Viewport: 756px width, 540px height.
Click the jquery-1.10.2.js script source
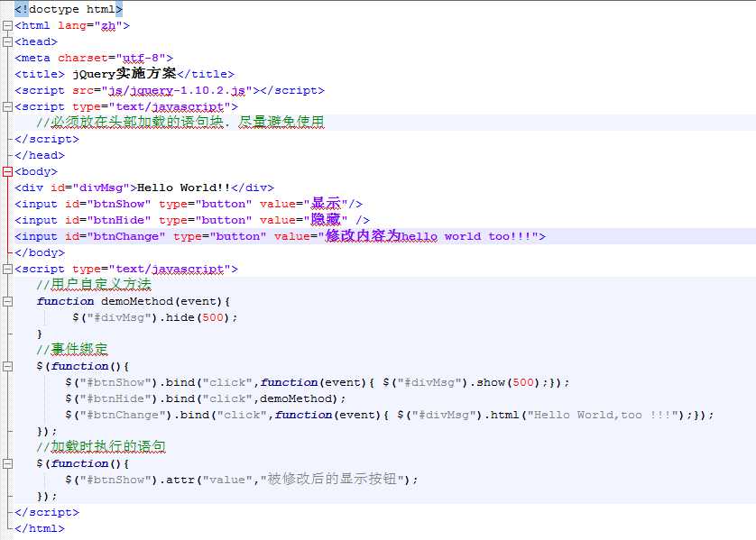click(x=177, y=90)
